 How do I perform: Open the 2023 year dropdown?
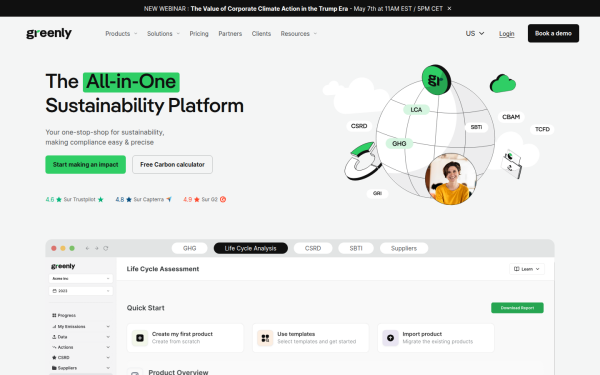point(81,291)
